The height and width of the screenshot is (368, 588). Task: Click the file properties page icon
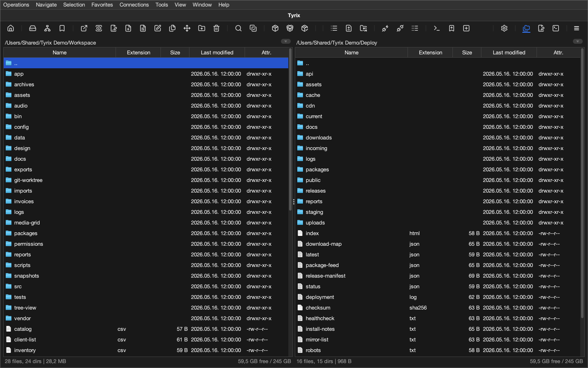(143, 28)
